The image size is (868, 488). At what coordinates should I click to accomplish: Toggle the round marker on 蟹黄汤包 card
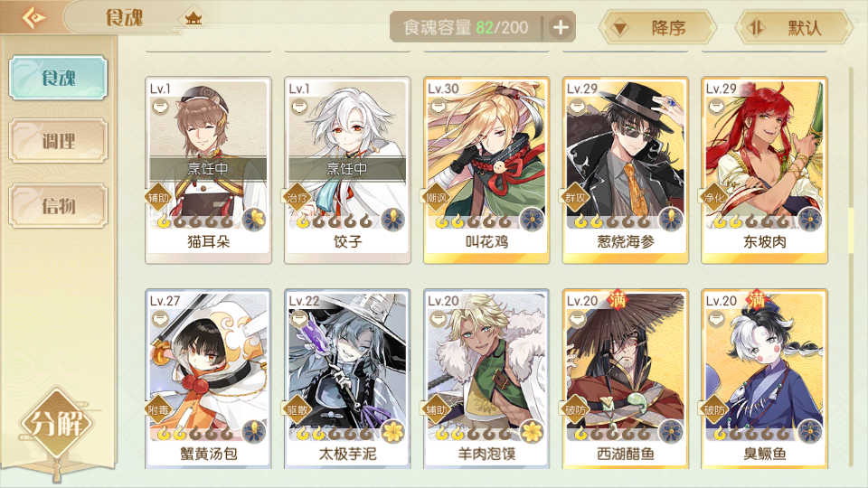(x=161, y=318)
